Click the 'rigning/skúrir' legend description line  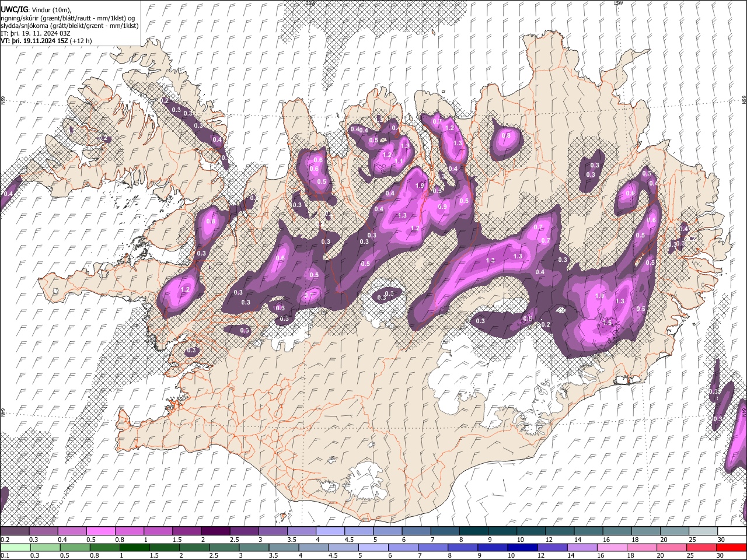point(68,18)
